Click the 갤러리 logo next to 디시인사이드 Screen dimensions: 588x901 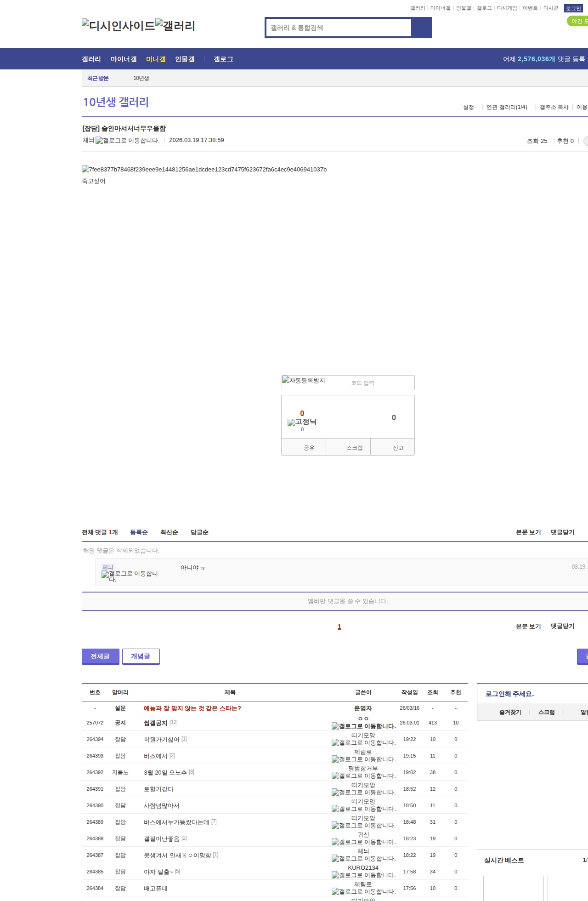[x=175, y=26]
